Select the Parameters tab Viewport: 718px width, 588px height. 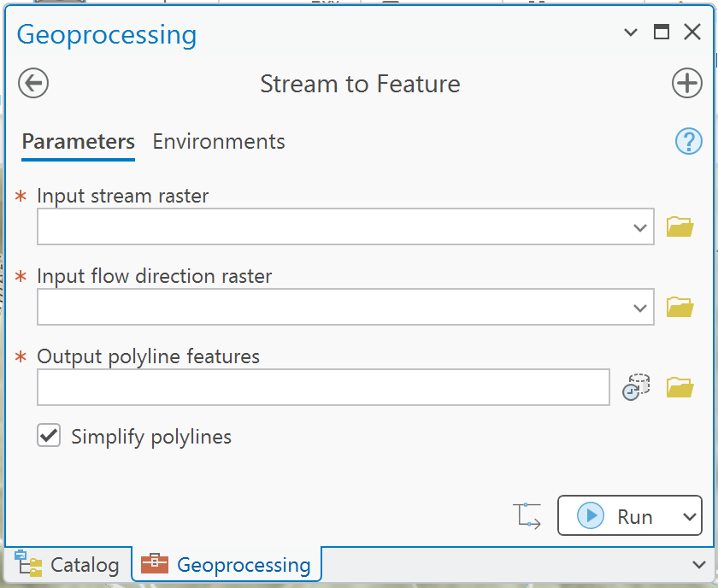point(79,142)
